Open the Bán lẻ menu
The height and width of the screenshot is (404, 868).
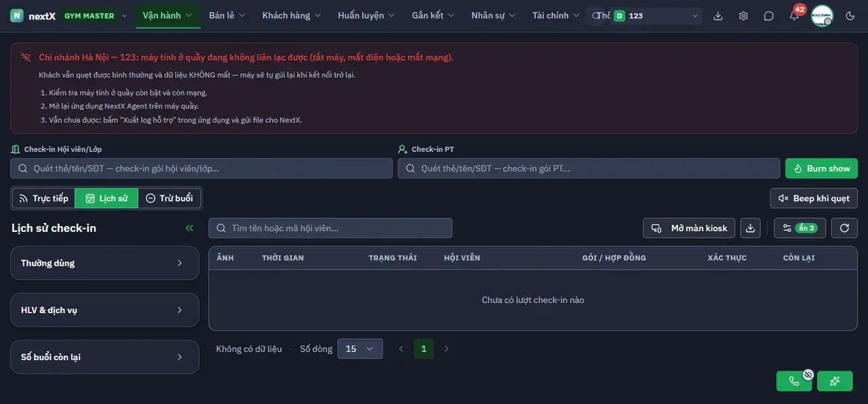click(227, 16)
